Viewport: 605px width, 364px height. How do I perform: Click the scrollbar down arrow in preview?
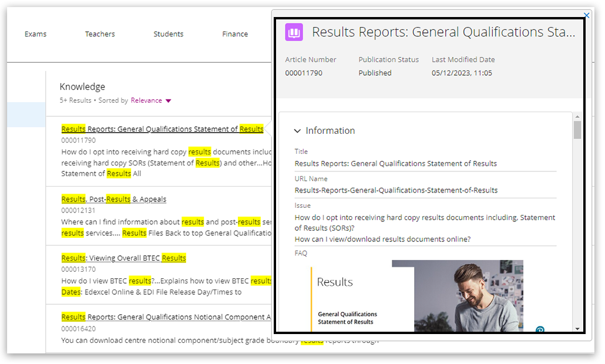[577, 328]
